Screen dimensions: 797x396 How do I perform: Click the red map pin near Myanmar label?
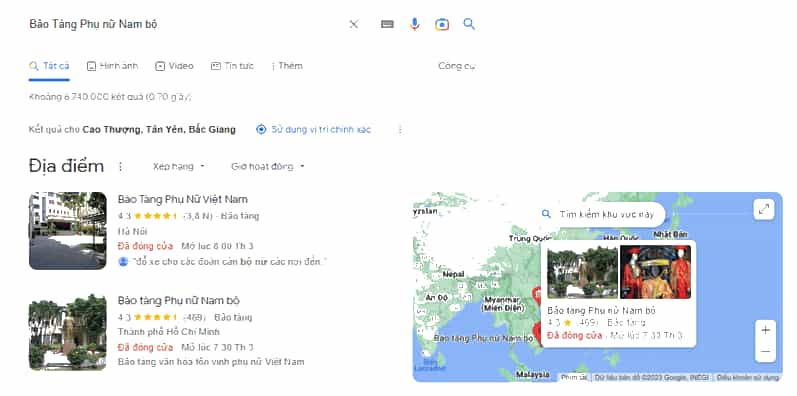[536, 294]
